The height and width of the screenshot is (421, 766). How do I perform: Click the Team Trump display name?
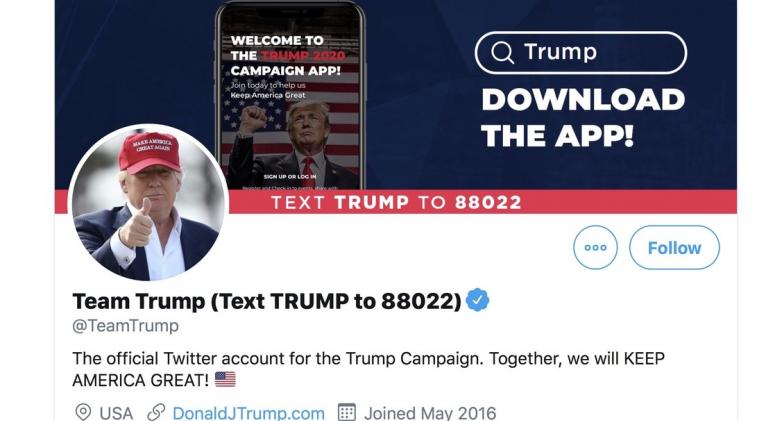point(267,301)
